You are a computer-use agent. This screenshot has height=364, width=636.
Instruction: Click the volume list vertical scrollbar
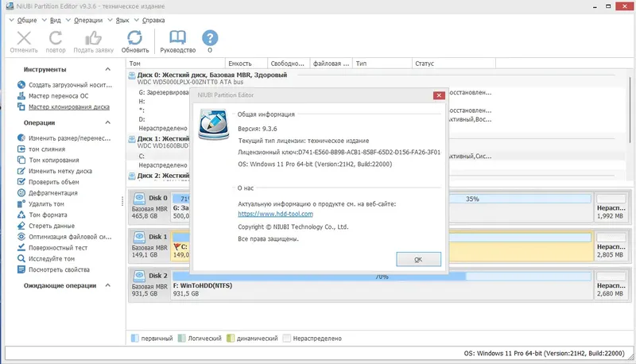point(630,110)
